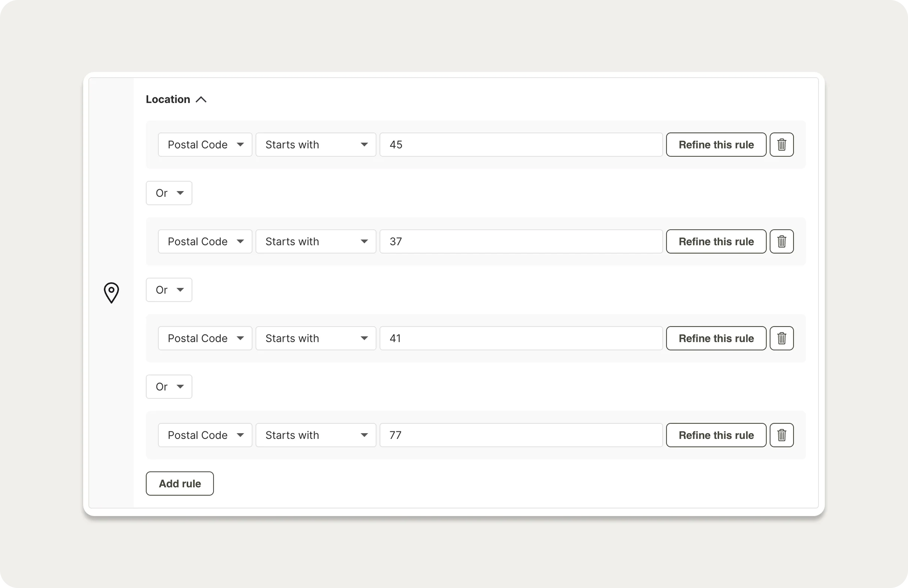This screenshot has width=908, height=588.
Task: Open Starts with dropdown for rule 41
Action: [315, 338]
